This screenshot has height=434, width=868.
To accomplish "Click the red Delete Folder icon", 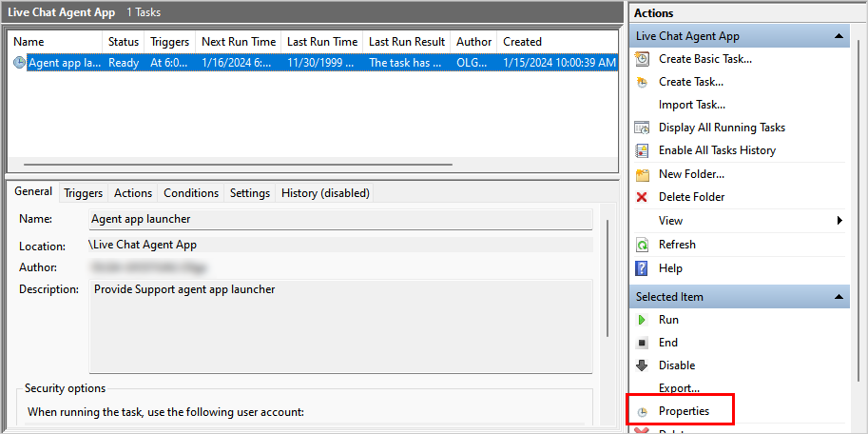I will click(x=643, y=197).
